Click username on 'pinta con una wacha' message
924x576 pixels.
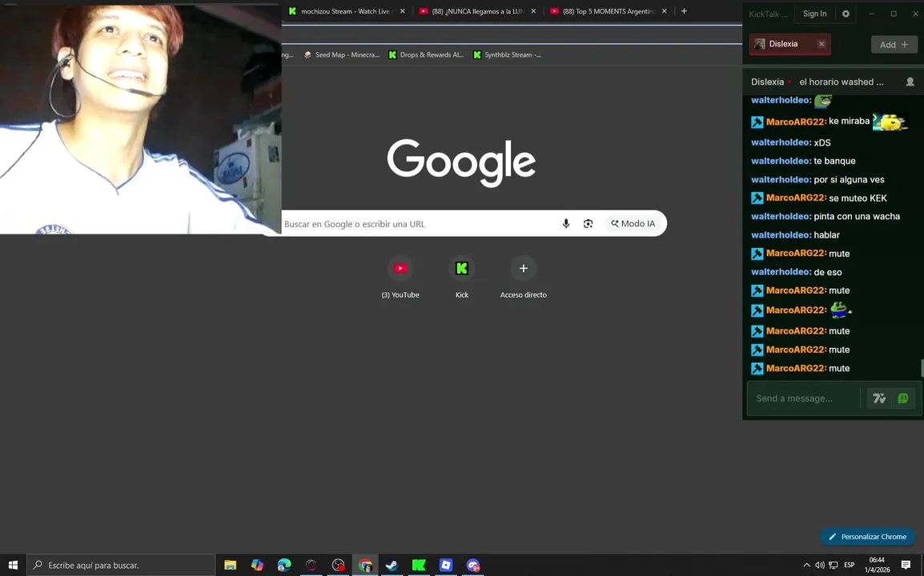click(x=781, y=216)
